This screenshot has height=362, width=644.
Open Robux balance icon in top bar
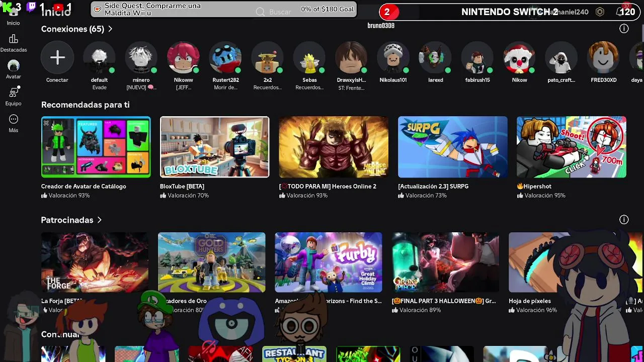600,12
